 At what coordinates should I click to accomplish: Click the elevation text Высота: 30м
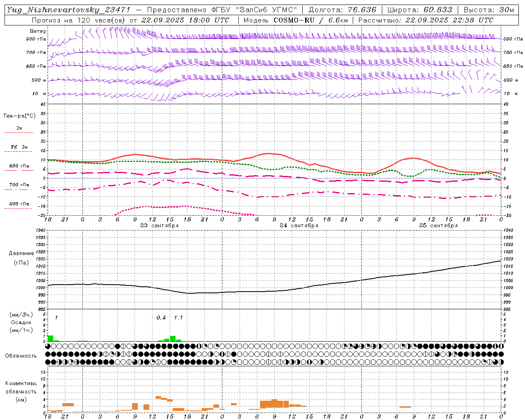pos(488,10)
